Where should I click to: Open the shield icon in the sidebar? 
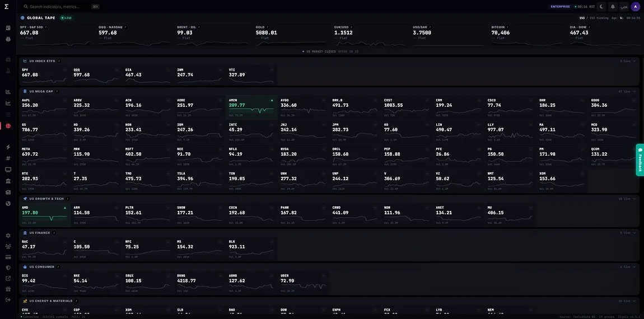click(8, 268)
